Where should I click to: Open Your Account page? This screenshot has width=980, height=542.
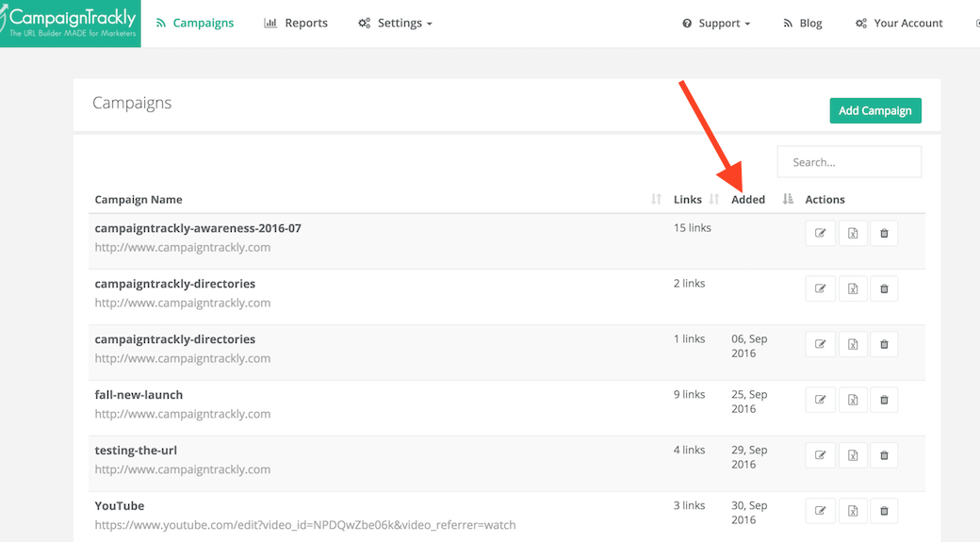[x=899, y=24]
